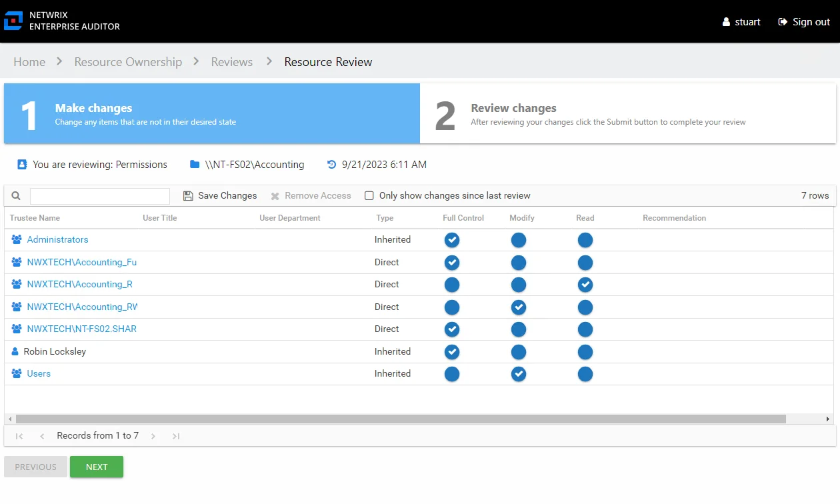This screenshot has height=504, width=840.
Task: Open the NWXTECH\Accounting_RW trustee link
Action: [82, 307]
